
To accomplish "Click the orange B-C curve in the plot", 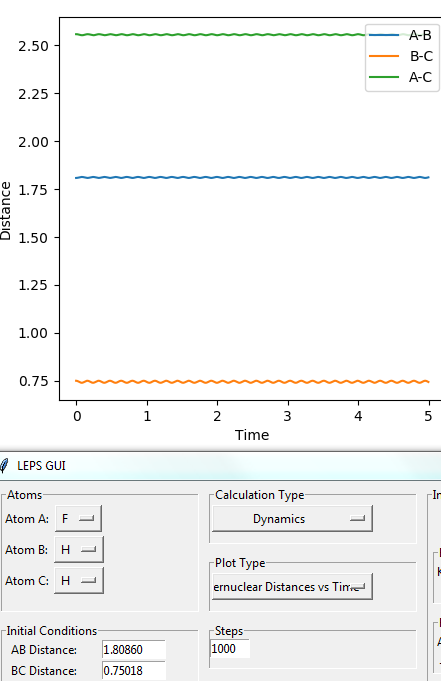I will coord(252,382).
